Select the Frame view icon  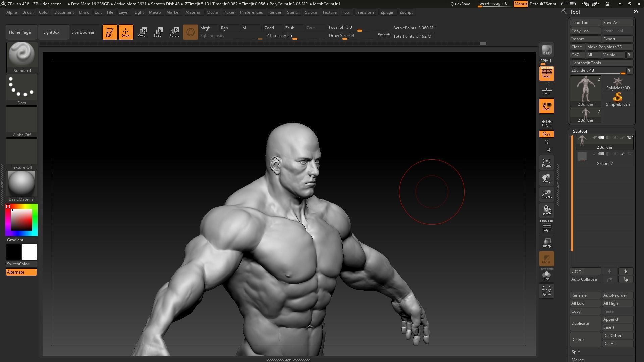(x=546, y=163)
